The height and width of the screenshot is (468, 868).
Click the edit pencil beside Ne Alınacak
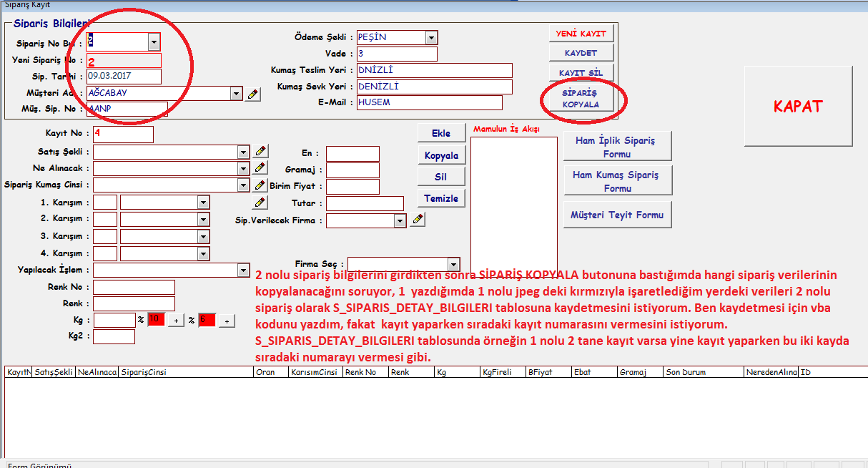click(260, 168)
